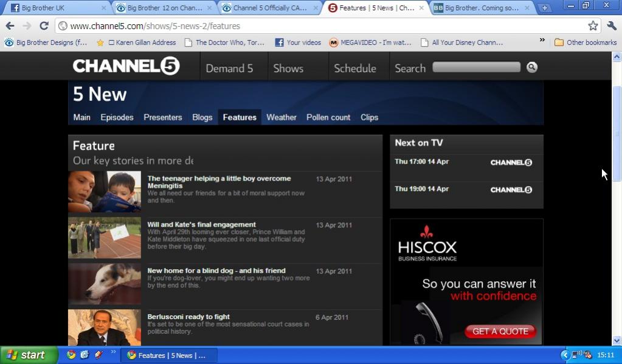This screenshot has width=622, height=364.
Task: Click the Hiscox Business Insurance logo
Action: click(427, 244)
